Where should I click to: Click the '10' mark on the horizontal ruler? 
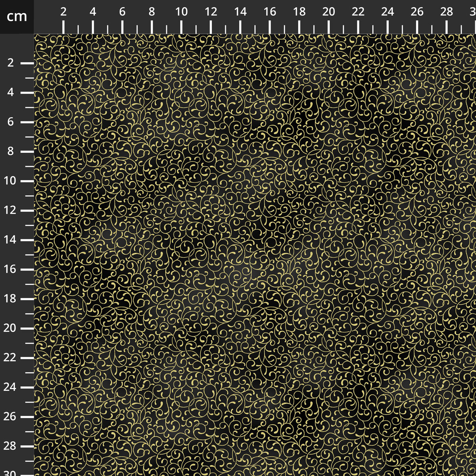[x=181, y=12]
